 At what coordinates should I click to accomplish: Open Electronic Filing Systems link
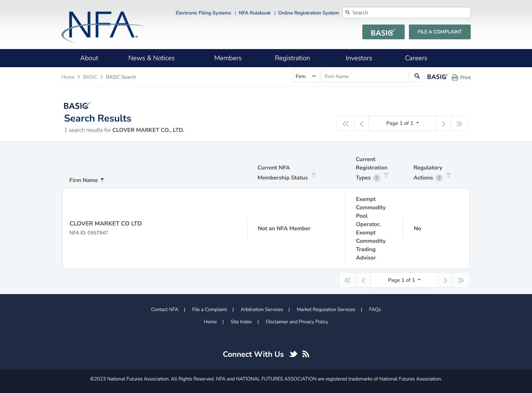click(x=203, y=13)
